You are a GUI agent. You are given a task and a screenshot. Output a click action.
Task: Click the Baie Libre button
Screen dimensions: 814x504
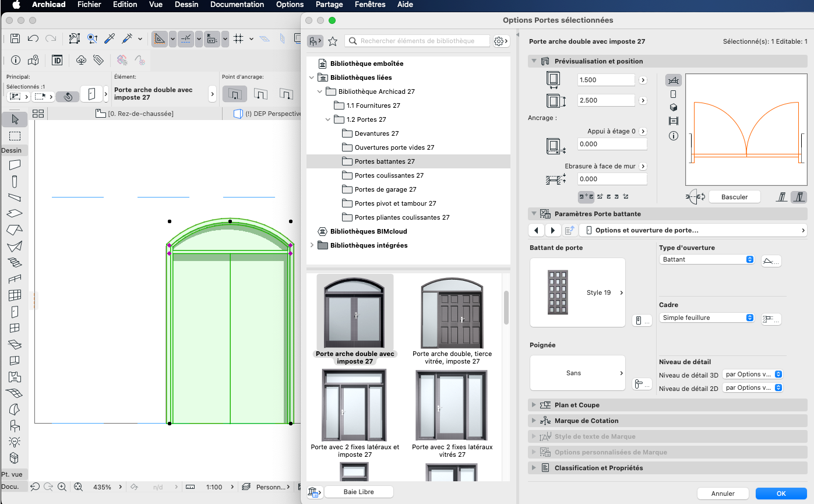point(359,492)
